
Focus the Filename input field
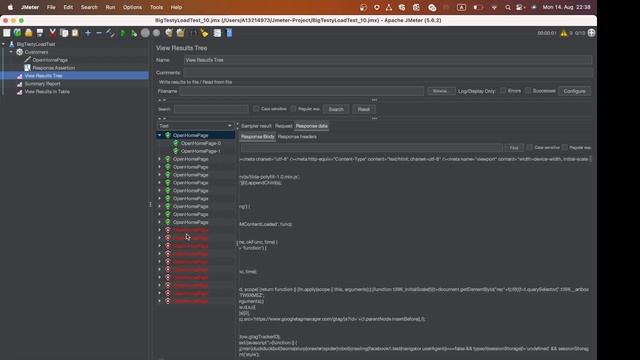[302, 91]
